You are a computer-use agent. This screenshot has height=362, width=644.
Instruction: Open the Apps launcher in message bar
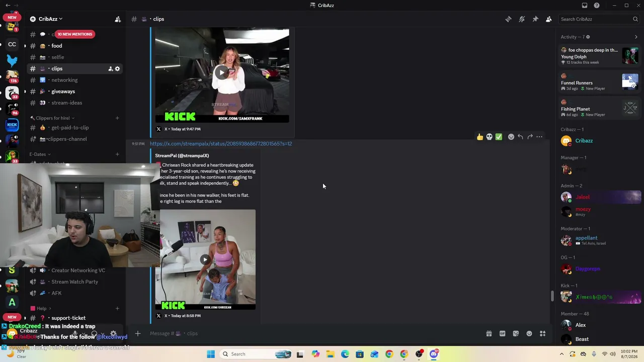coord(542,333)
